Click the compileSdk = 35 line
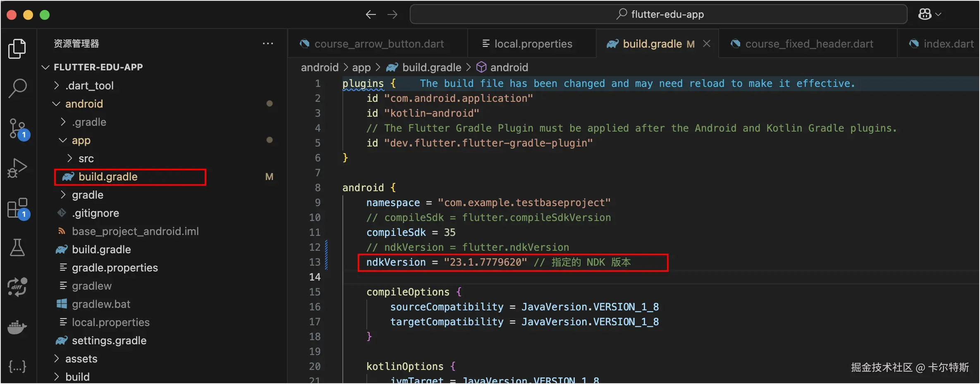 click(x=411, y=233)
